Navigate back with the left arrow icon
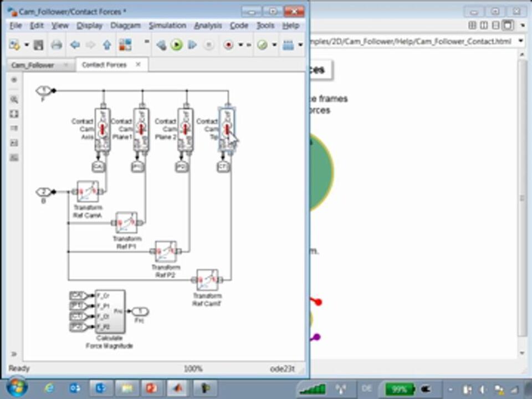The height and width of the screenshot is (399, 532). pyautogui.click(x=75, y=45)
